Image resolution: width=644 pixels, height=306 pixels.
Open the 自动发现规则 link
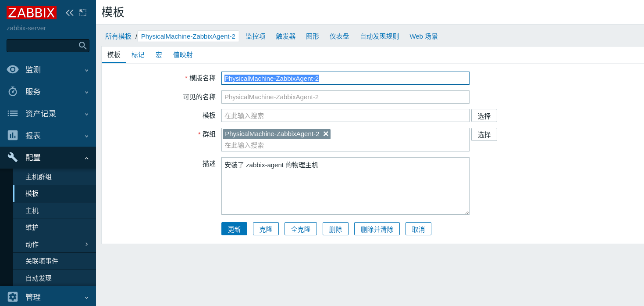pyautogui.click(x=379, y=36)
